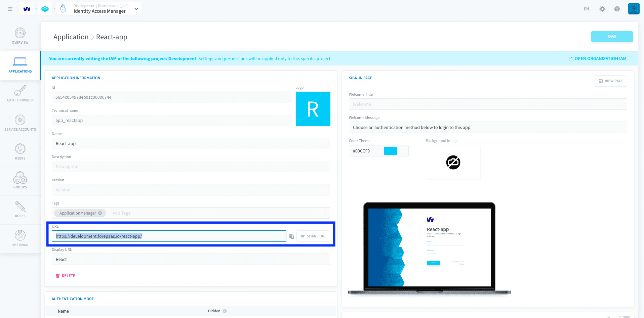Open the hamburger menu
The height and width of the screenshot is (318, 644).
pyautogui.click(x=10, y=9)
